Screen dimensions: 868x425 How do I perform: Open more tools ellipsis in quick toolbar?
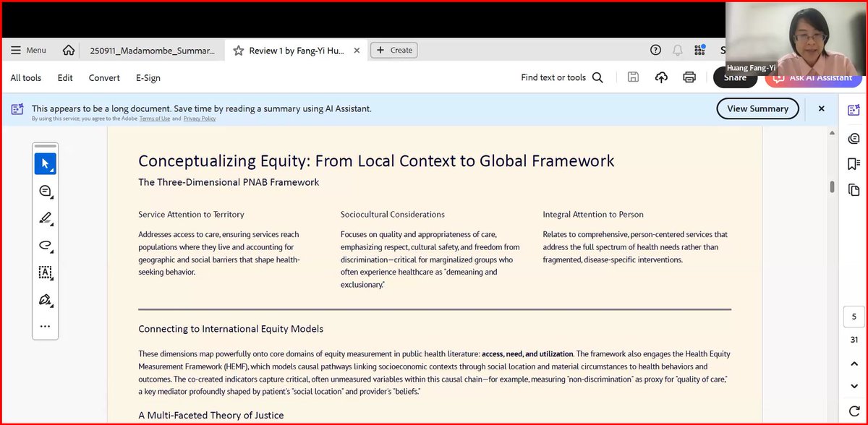[45, 326]
